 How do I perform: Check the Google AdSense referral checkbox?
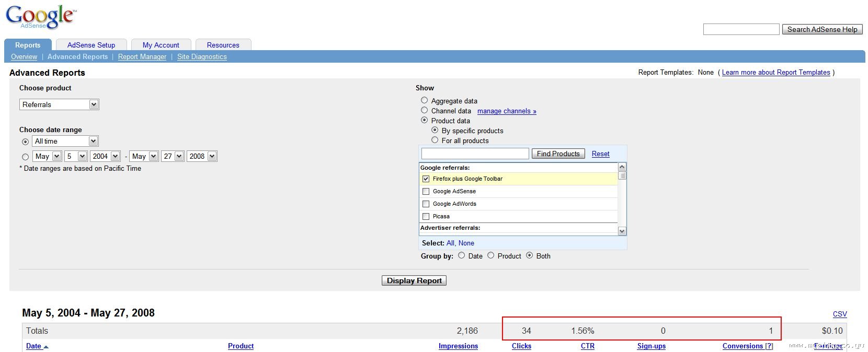pos(426,191)
